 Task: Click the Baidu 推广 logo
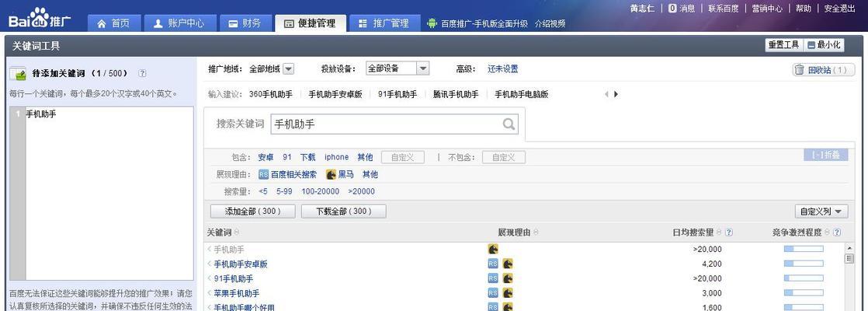[x=40, y=18]
